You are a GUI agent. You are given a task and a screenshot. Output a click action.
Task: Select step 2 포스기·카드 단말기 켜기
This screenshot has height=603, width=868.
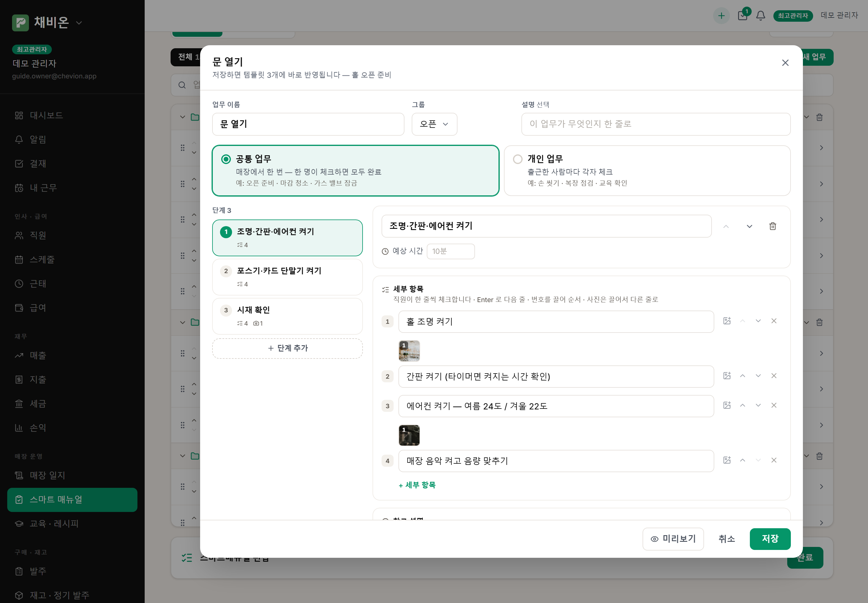point(287,277)
